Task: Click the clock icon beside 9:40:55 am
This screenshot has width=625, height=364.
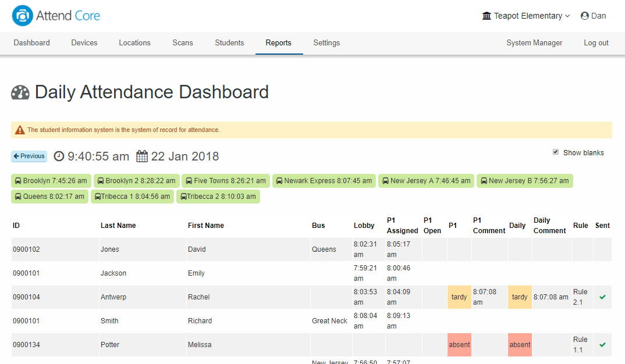Action: tap(59, 156)
